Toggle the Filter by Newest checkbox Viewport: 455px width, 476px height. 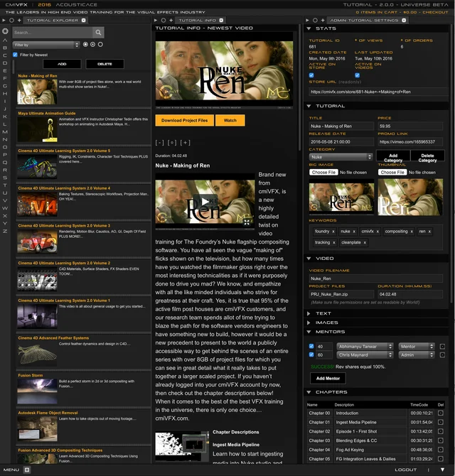pos(15,55)
